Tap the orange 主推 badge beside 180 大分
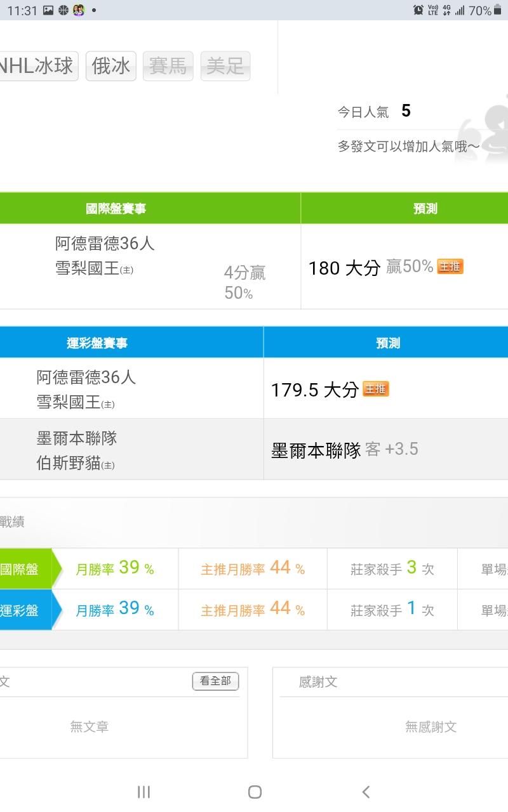This screenshot has width=508, height=812. point(450,267)
